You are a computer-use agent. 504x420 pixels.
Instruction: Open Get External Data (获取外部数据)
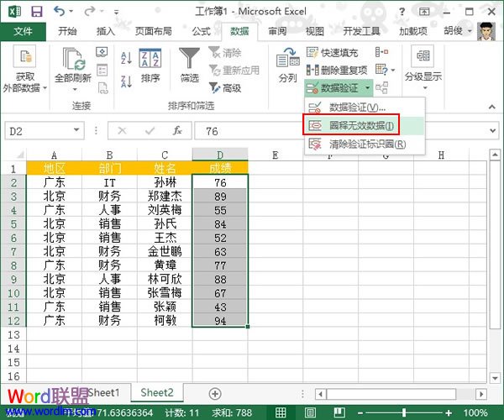point(24,70)
